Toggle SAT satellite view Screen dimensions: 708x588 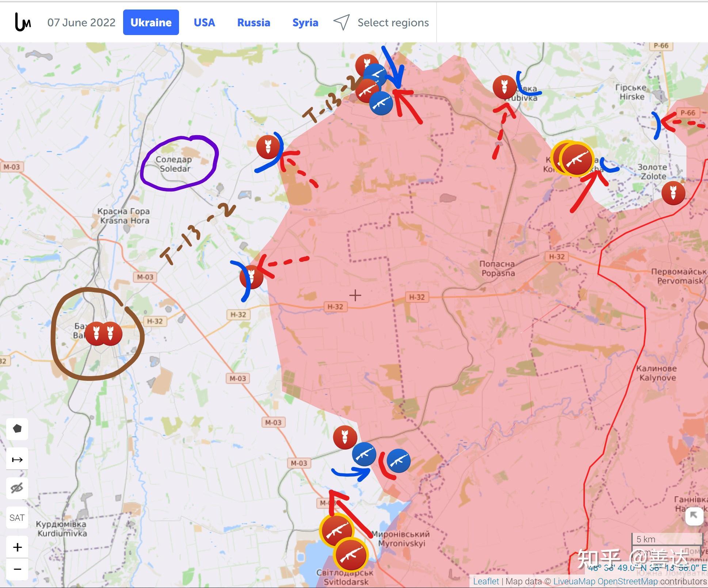click(x=17, y=518)
